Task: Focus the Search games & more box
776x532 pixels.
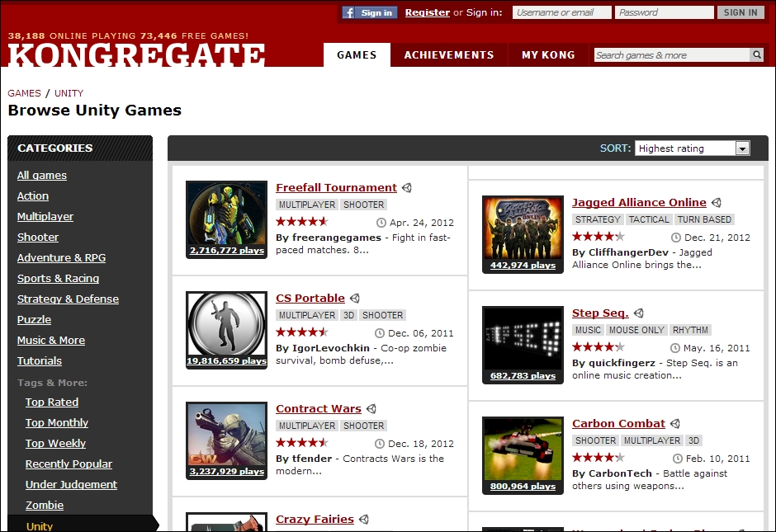Action: (x=672, y=55)
